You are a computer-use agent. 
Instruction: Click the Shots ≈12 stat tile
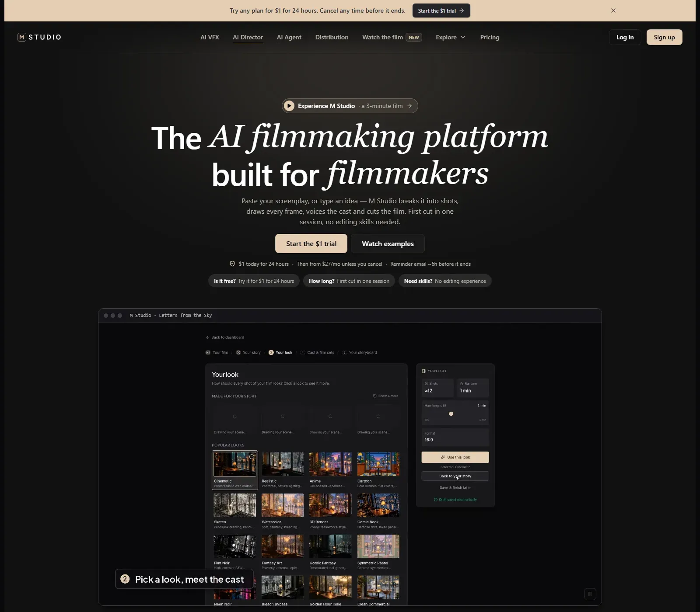pos(437,388)
